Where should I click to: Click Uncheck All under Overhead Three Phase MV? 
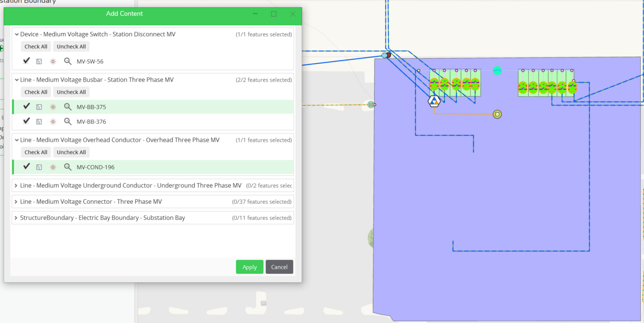[x=71, y=152]
